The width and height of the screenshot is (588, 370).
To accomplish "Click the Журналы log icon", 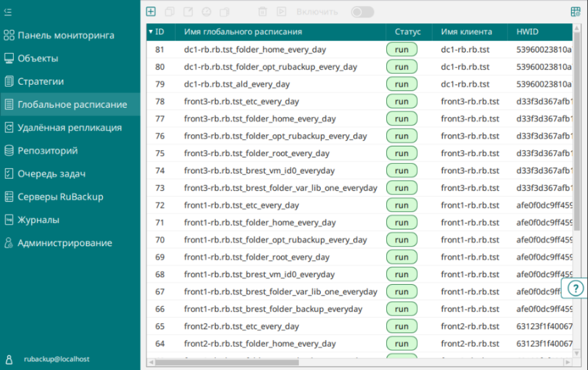I will point(9,220).
